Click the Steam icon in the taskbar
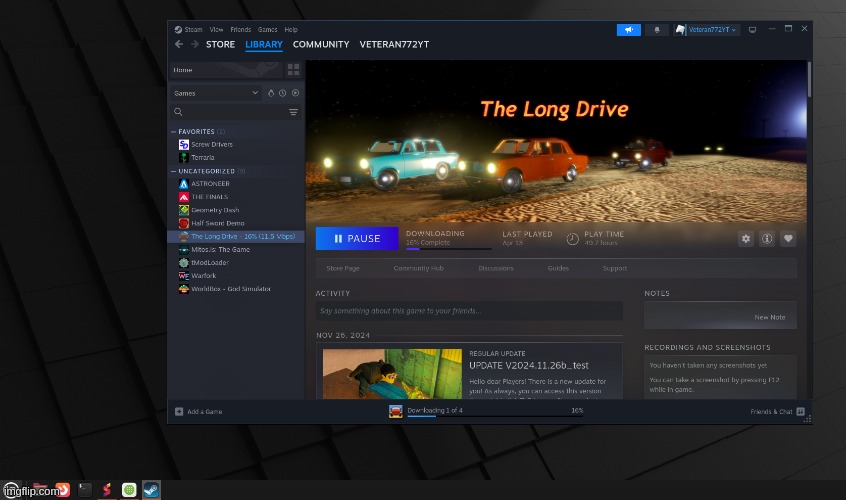The height and width of the screenshot is (500, 846). click(x=151, y=489)
